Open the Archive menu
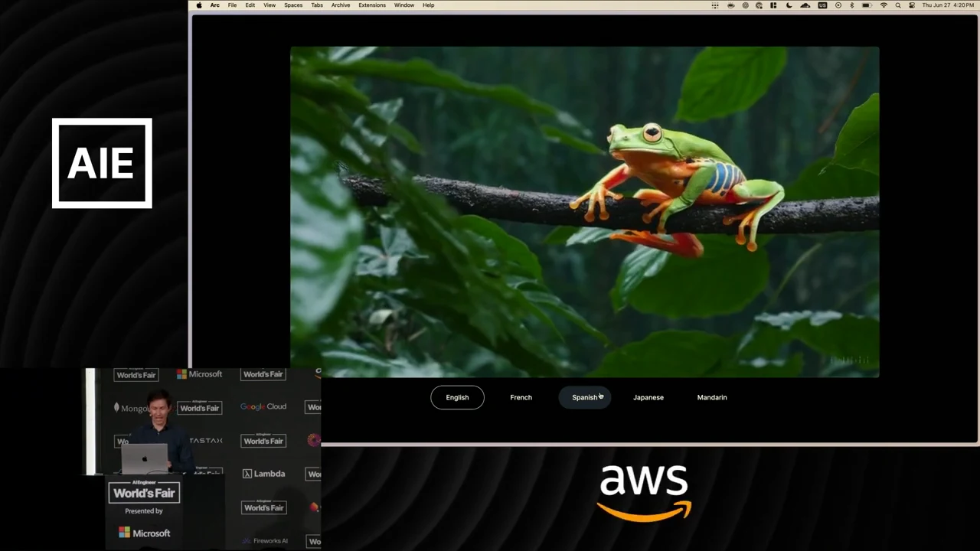 (x=341, y=5)
